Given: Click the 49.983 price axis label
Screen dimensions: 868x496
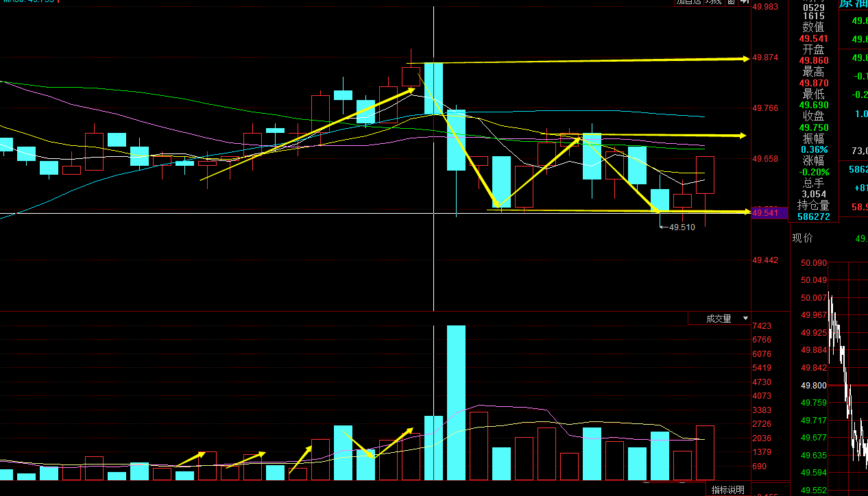Looking at the screenshot, I should 765,7.
